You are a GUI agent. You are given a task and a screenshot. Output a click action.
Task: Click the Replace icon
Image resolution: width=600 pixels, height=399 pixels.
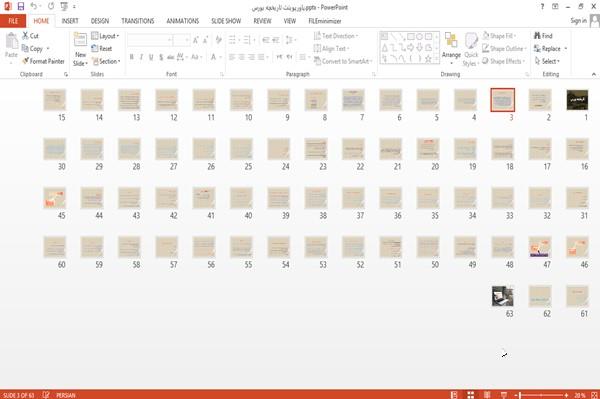[537, 49]
